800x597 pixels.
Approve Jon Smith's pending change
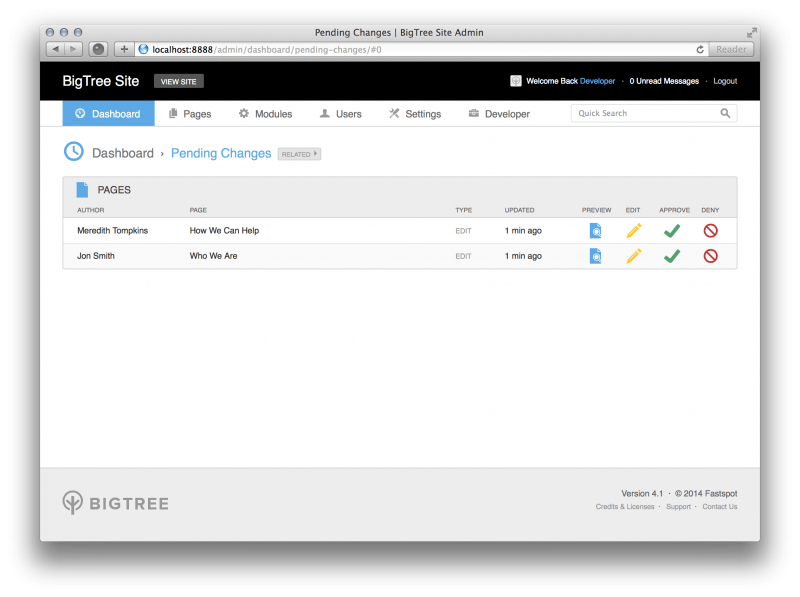672,256
